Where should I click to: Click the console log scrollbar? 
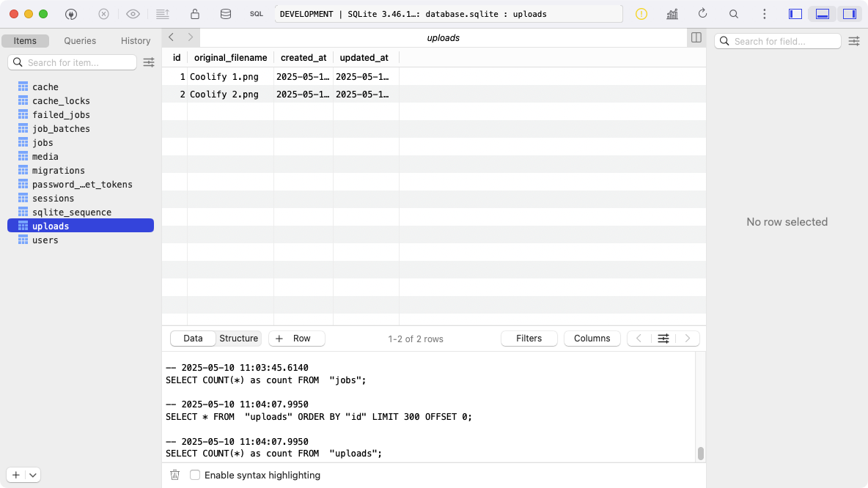point(700,453)
